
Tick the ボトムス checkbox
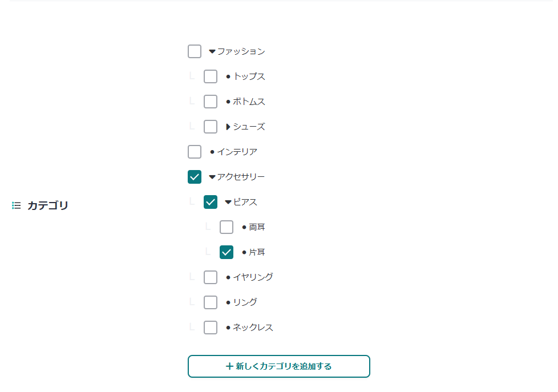pyautogui.click(x=211, y=102)
